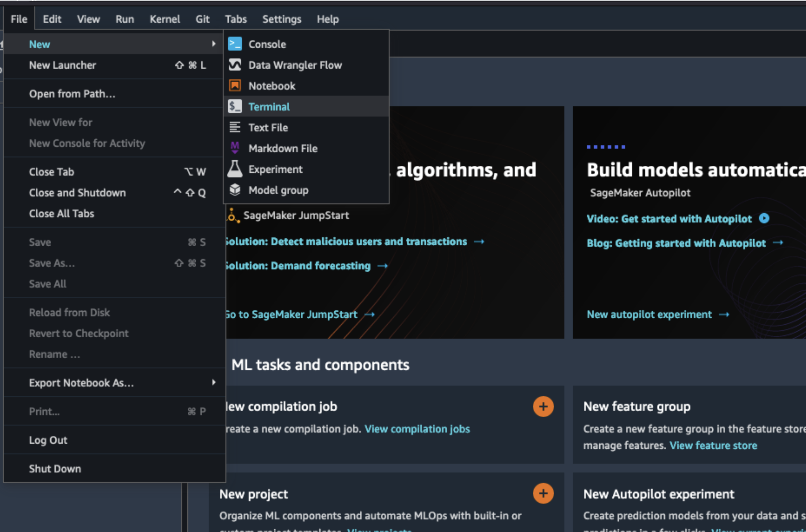Screen dimensions: 806x532
Task: Select Data Wrangler Flow label
Action: pyautogui.click(x=295, y=65)
